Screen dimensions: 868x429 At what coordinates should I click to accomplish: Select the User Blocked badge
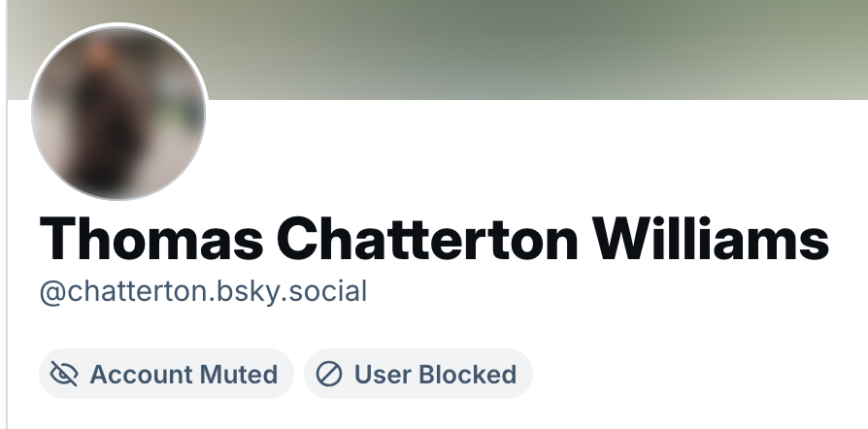pyautogui.click(x=418, y=374)
